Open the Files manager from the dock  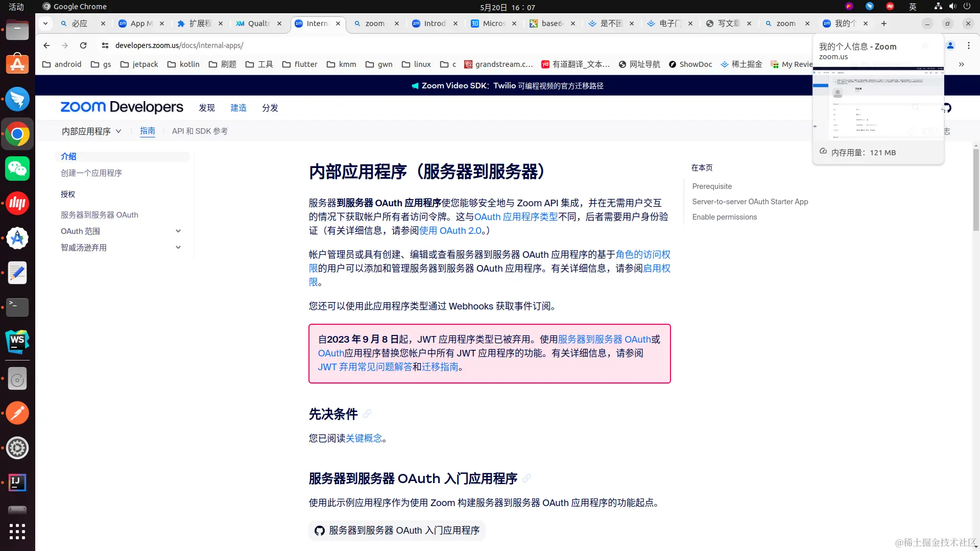pyautogui.click(x=17, y=30)
